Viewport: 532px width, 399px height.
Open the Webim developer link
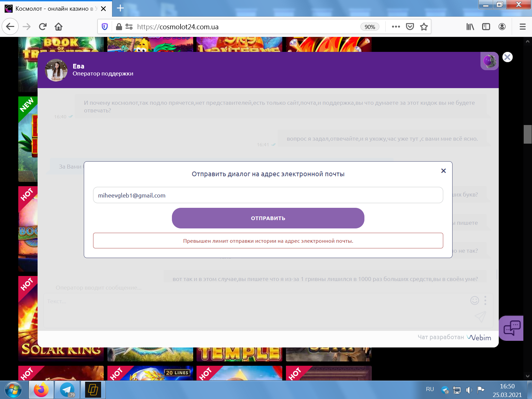coord(479,337)
